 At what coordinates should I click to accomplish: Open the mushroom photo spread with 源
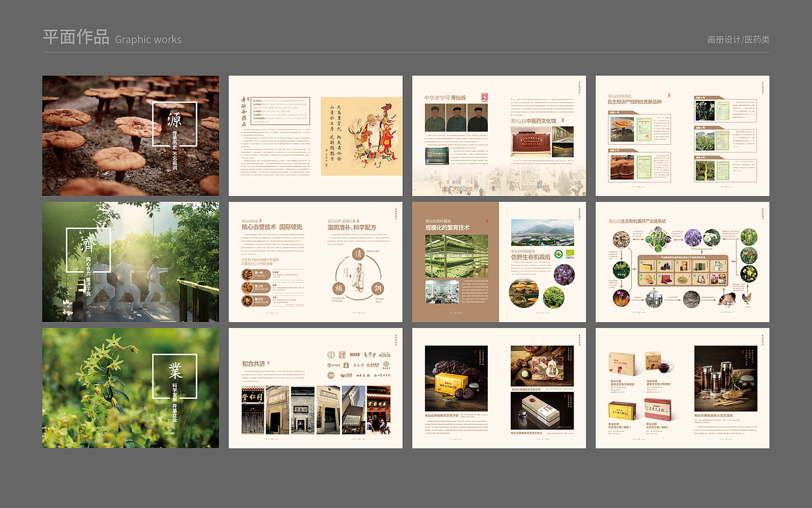(131, 136)
